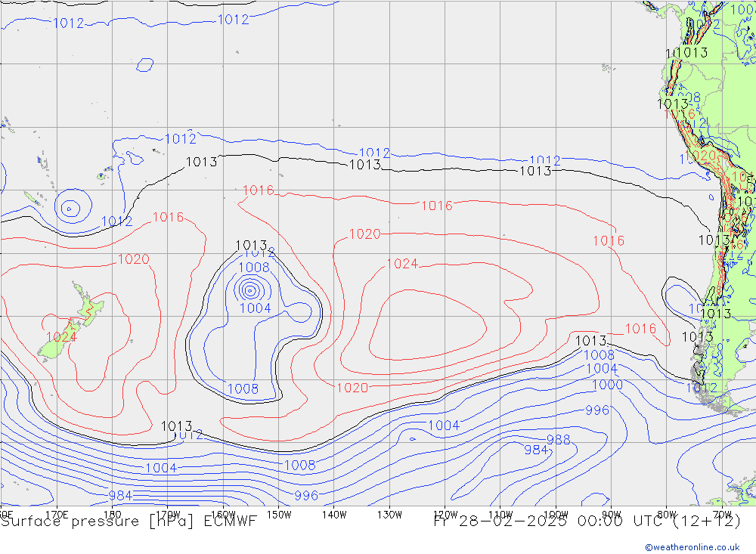Image resolution: width=756 pixels, height=554 pixels.
Task: Click the 996 label below the 1000 label
Action: (x=597, y=410)
